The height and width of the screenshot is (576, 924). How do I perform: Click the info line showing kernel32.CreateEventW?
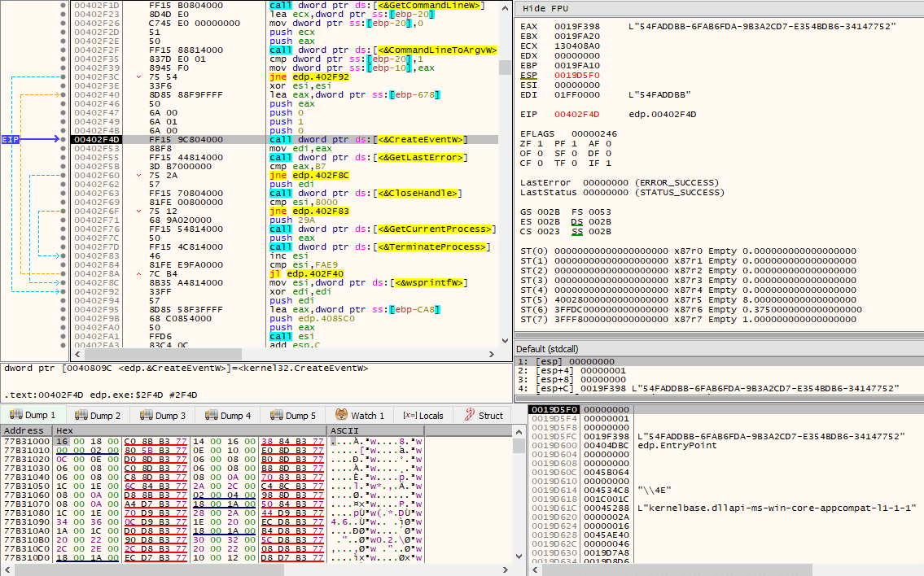coord(186,368)
